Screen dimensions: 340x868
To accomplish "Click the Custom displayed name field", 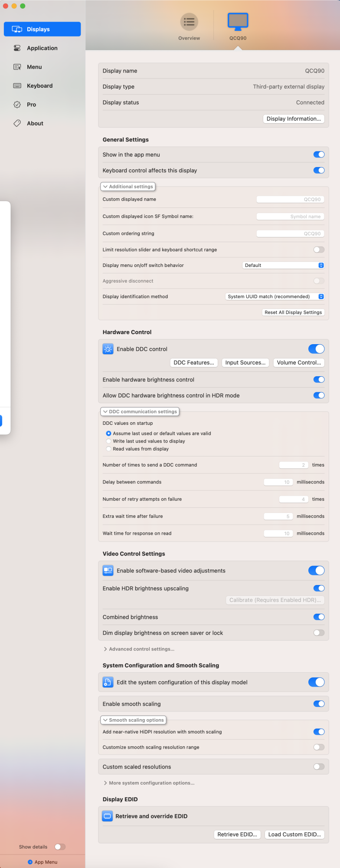I will pos(290,200).
